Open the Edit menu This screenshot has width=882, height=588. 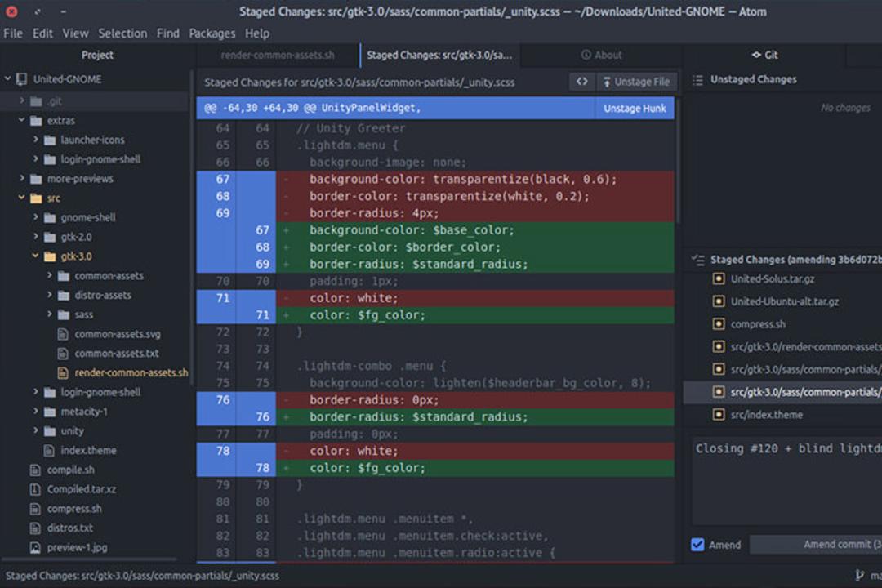[42, 33]
